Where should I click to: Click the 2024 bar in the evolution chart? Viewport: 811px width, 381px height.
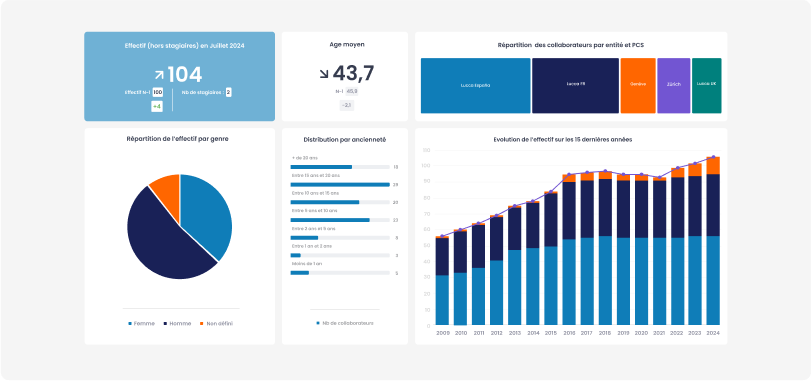(x=713, y=241)
